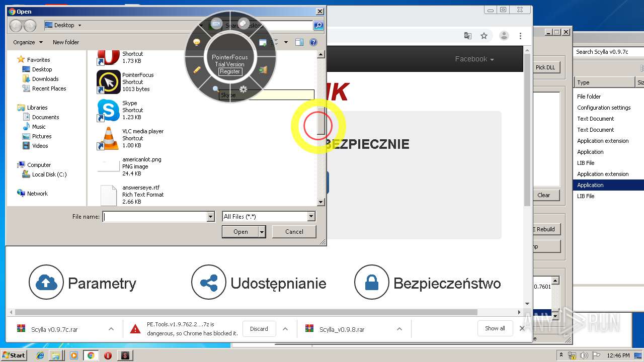
Task: Click Register in PointerFocus wheel center
Action: coord(230,71)
